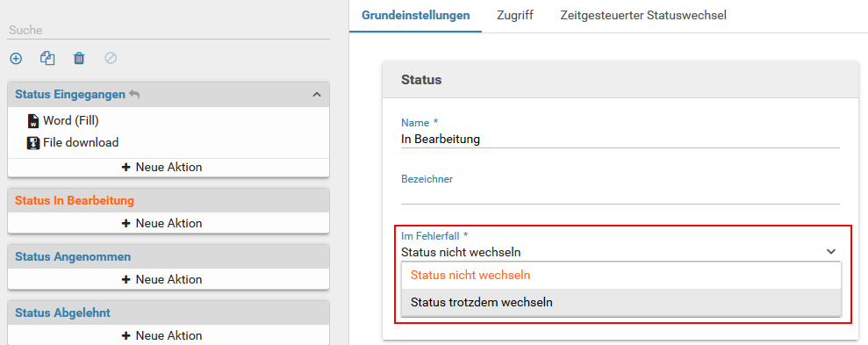Add Neue Aktion under Status Abgelehnt
This screenshot has height=345, width=868.
click(x=169, y=335)
